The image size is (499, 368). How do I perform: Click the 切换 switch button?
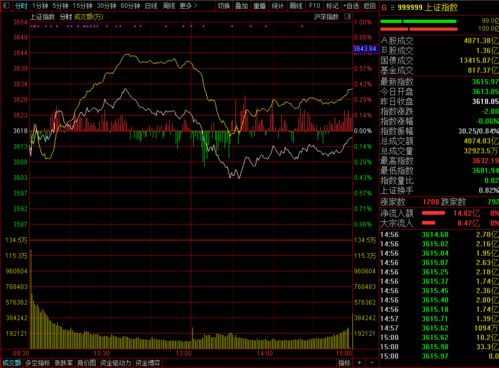tap(224, 6)
